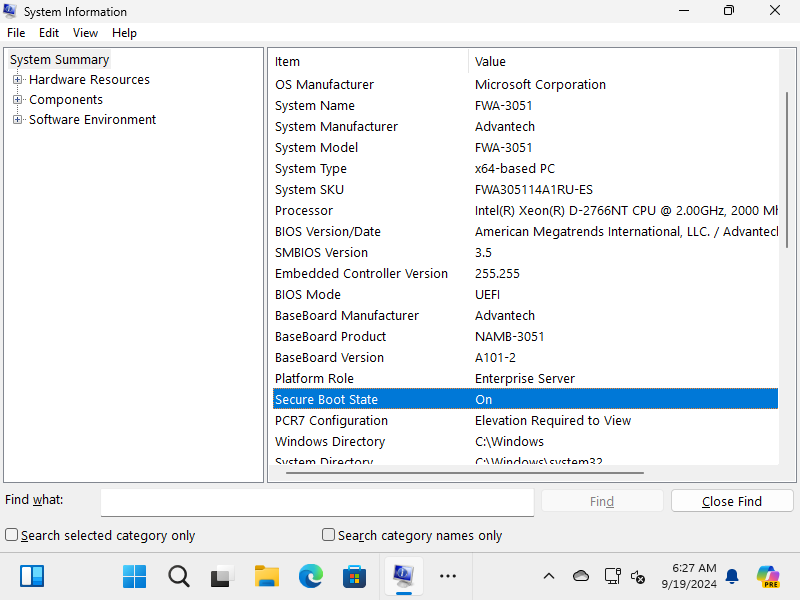Select the BIOS Version/Date row

[526, 231]
